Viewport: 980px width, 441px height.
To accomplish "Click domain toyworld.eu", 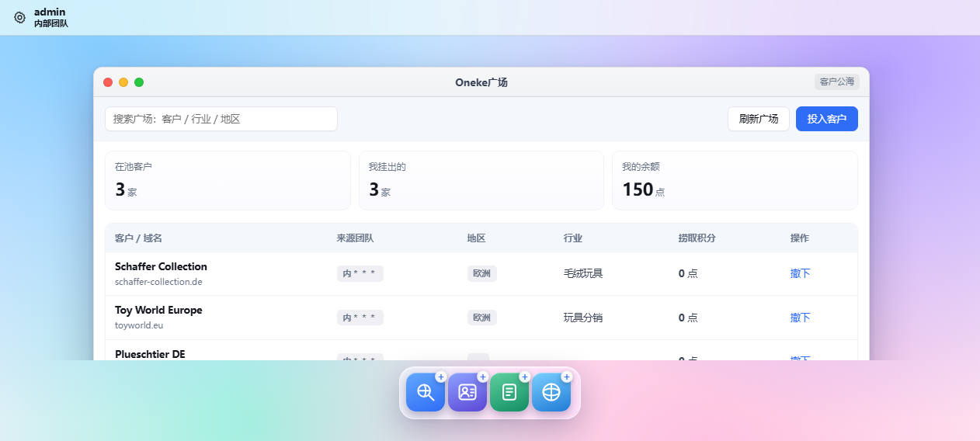I will click(x=139, y=325).
